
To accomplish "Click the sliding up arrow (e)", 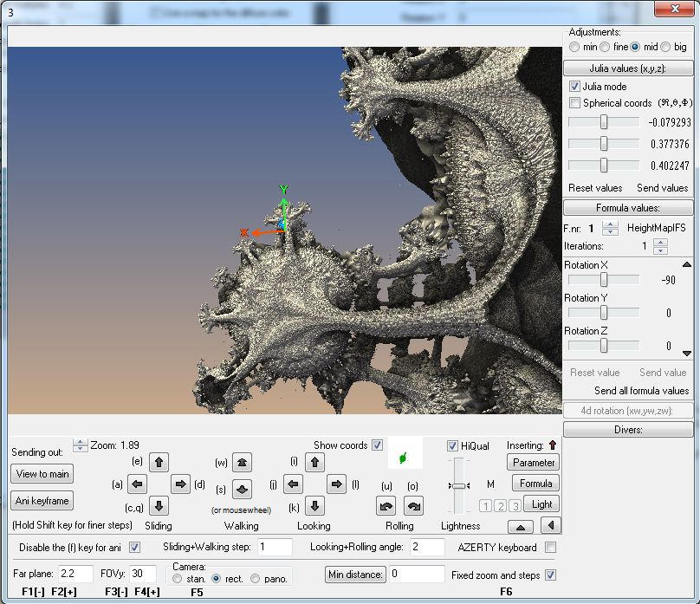I will 159,462.
